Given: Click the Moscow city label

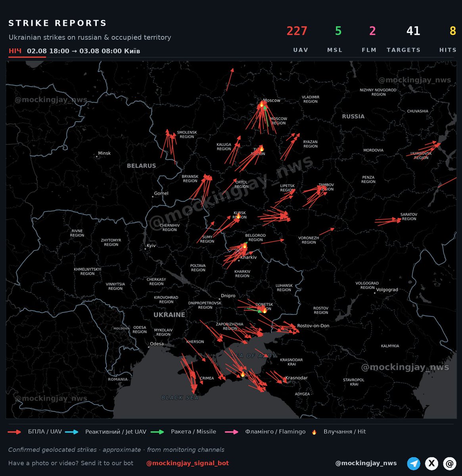Looking at the screenshot, I should pos(272,101).
